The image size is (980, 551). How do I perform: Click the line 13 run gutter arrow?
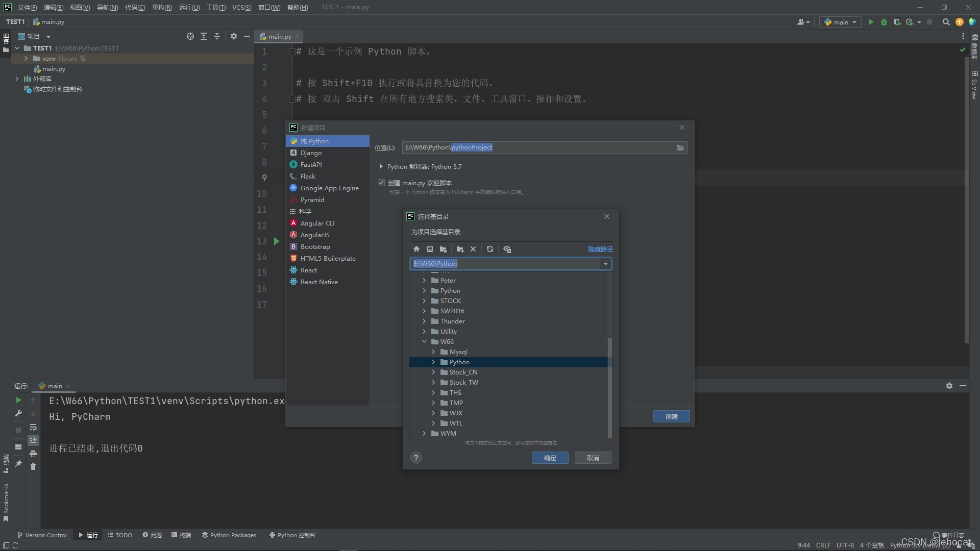click(277, 241)
